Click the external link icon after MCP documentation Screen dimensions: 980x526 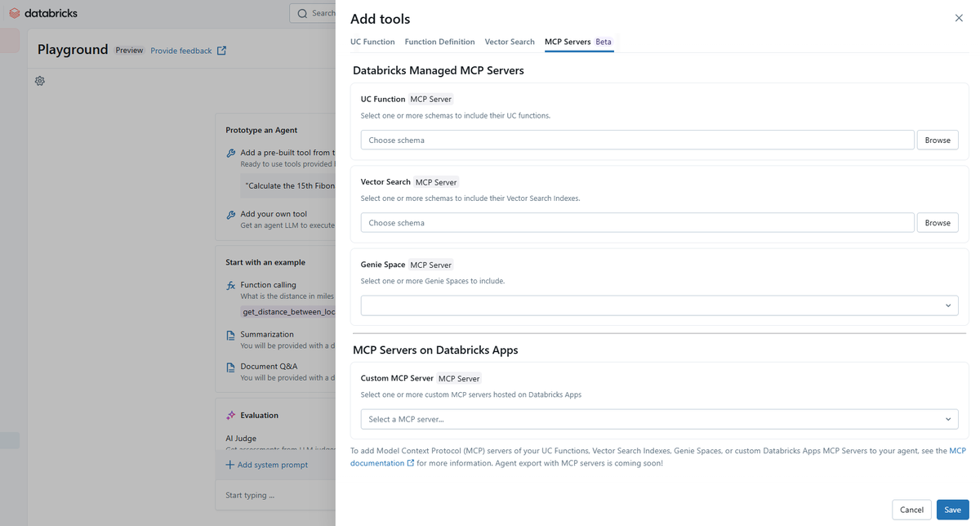tap(410, 463)
